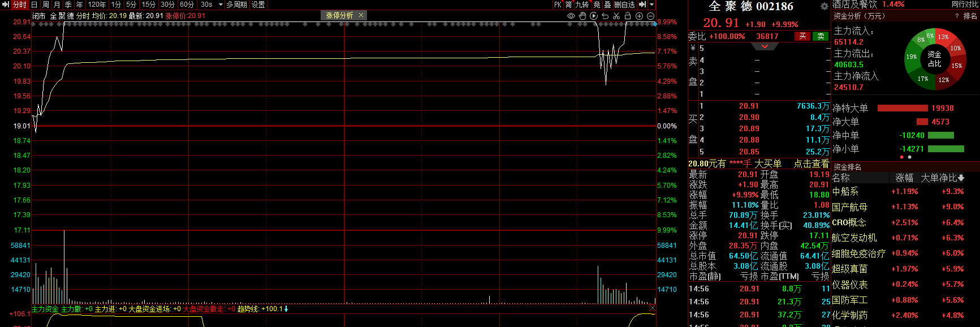The height and width of the screenshot is (327, 980).
Task: Open stock settings gear icon
Action: pyautogui.click(x=824, y=6)
